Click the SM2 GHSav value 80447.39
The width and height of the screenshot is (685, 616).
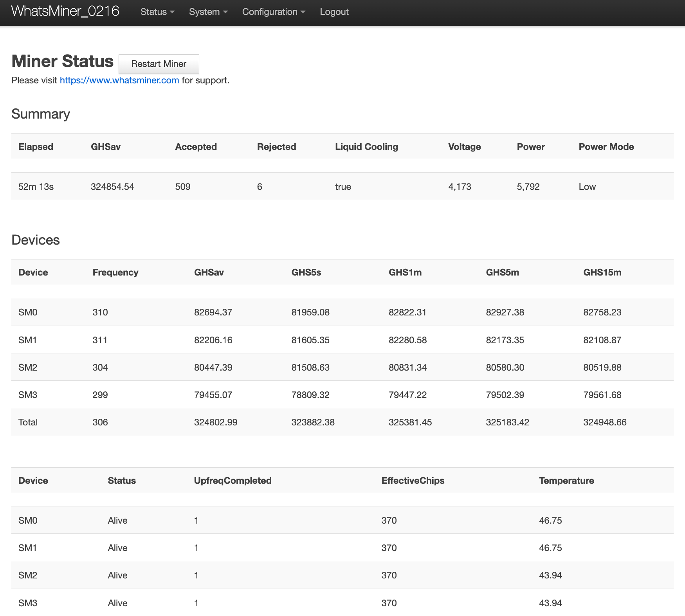point(213,367)
